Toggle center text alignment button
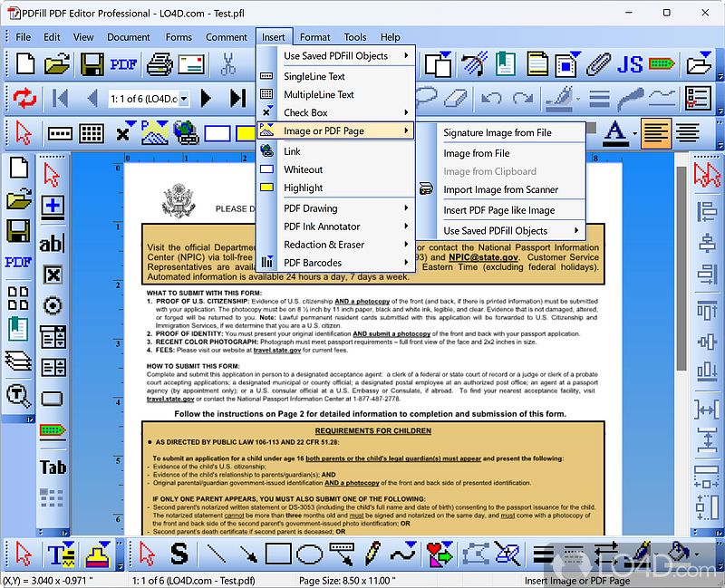The width and height of the screenshot is (725, 588). point(688,133)
